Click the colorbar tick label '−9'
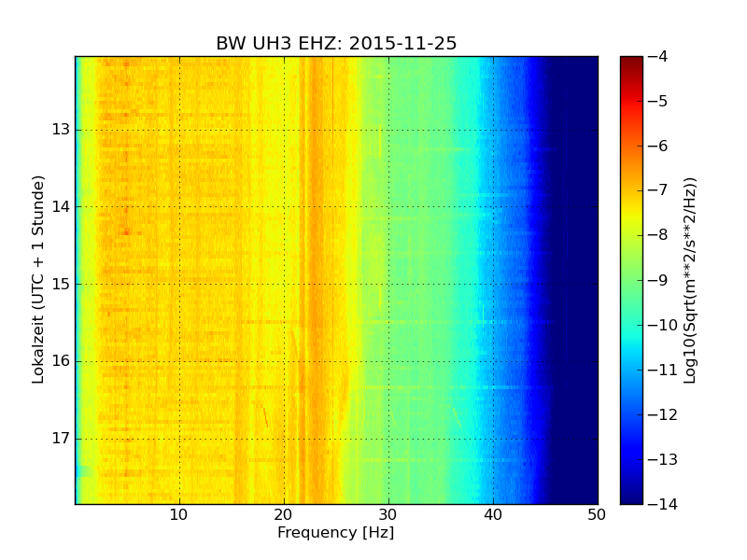This screenshot has width=747, height=560. tap(658, 280)
